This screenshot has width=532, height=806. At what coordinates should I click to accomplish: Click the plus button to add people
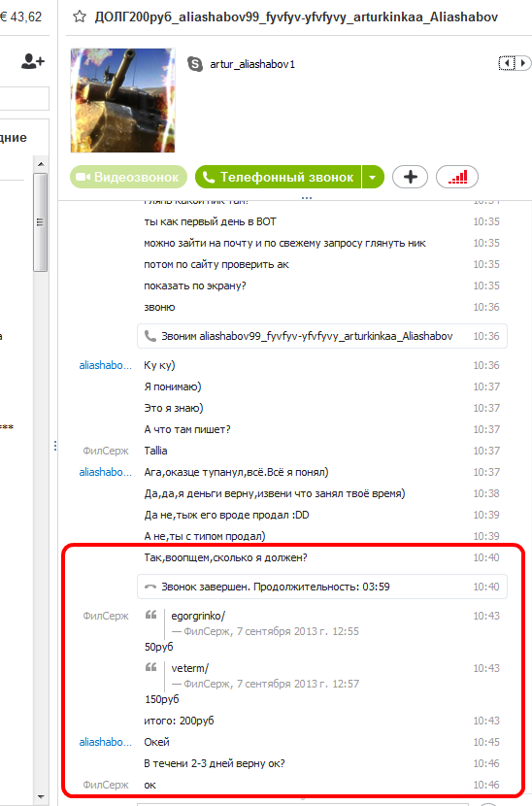coord(411,177)
